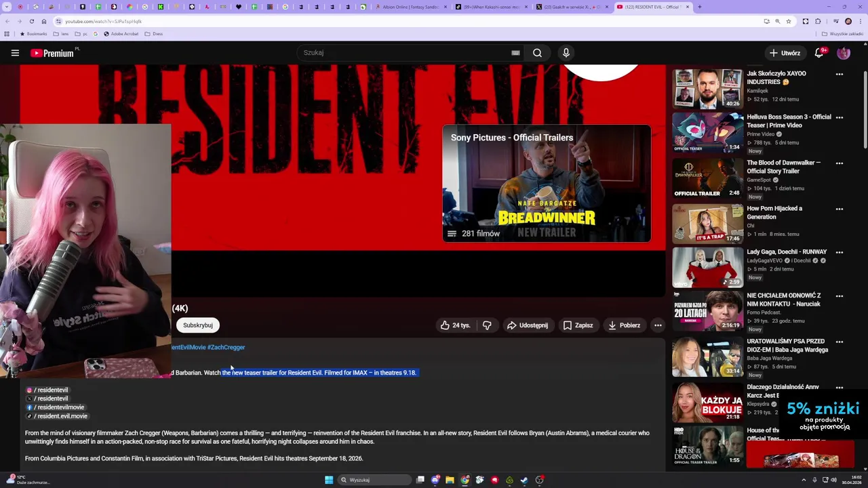Open Instagram residentevil link
868x488 pixels.
click(47, 390)
